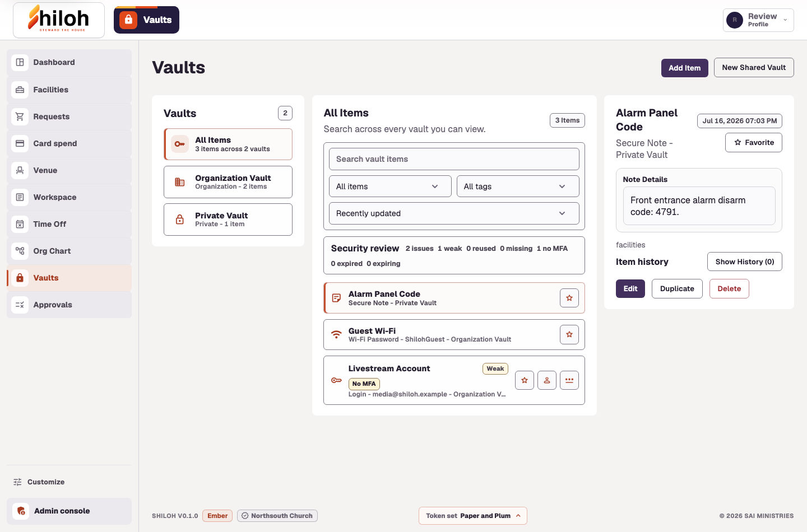Open sharing person icon on Livestream Account
Viewport: 807px width, 532px height.
point(547,380)
